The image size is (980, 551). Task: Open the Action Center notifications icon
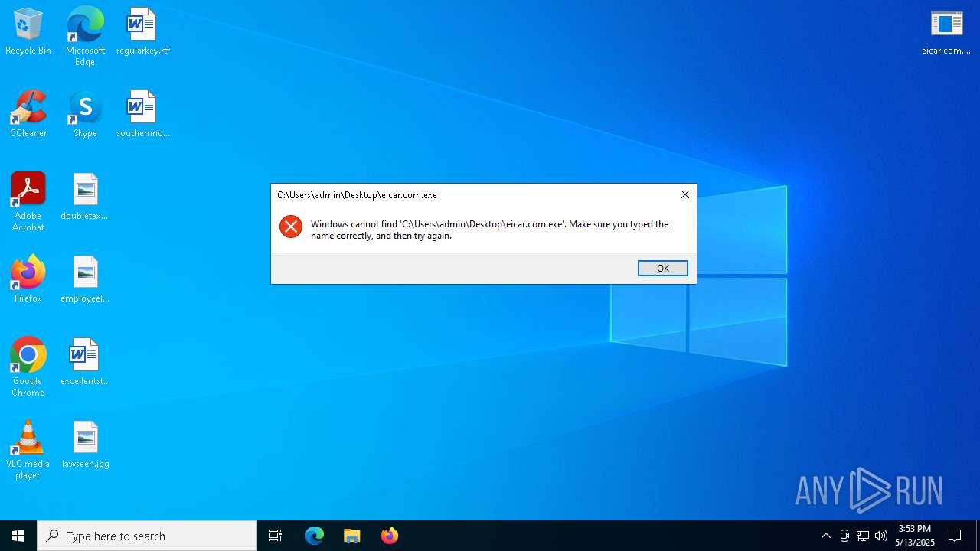[x=955, y=536]
